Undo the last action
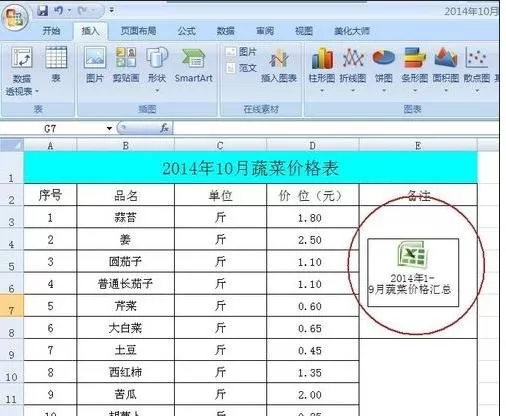Screen dimensions: 506x416 (x=59, y=11)
